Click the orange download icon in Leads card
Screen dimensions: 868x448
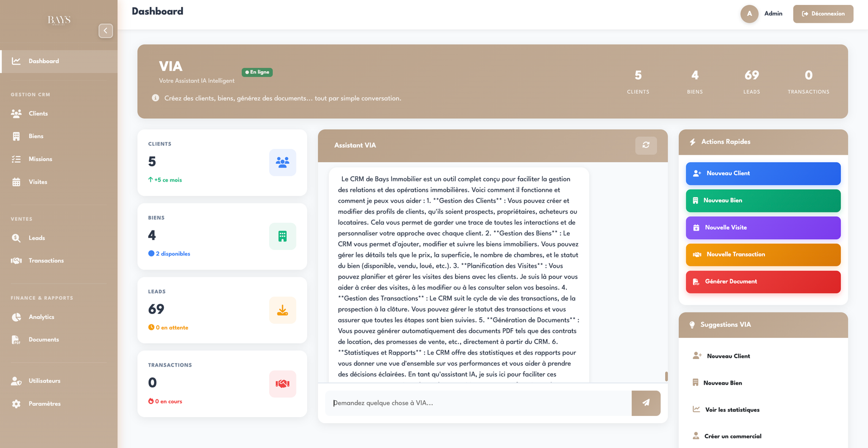pyautogui.click(x=282, y=310)
